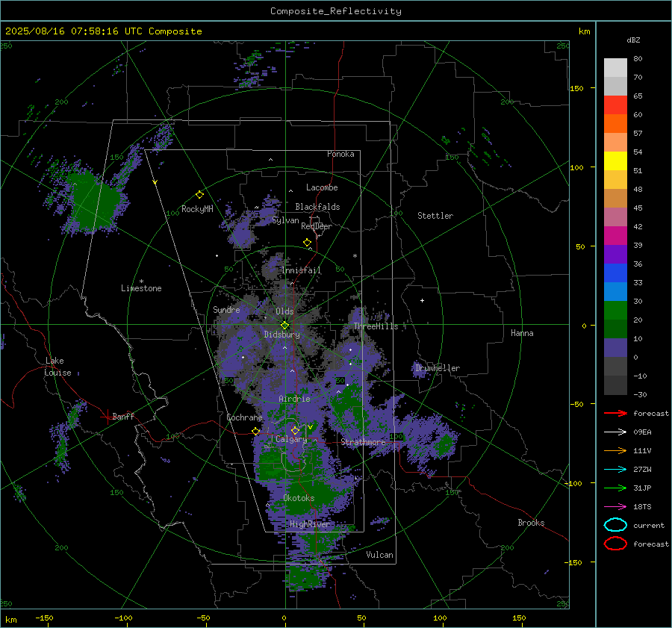
Task: Click the Olds label
Action: [284, 311]
